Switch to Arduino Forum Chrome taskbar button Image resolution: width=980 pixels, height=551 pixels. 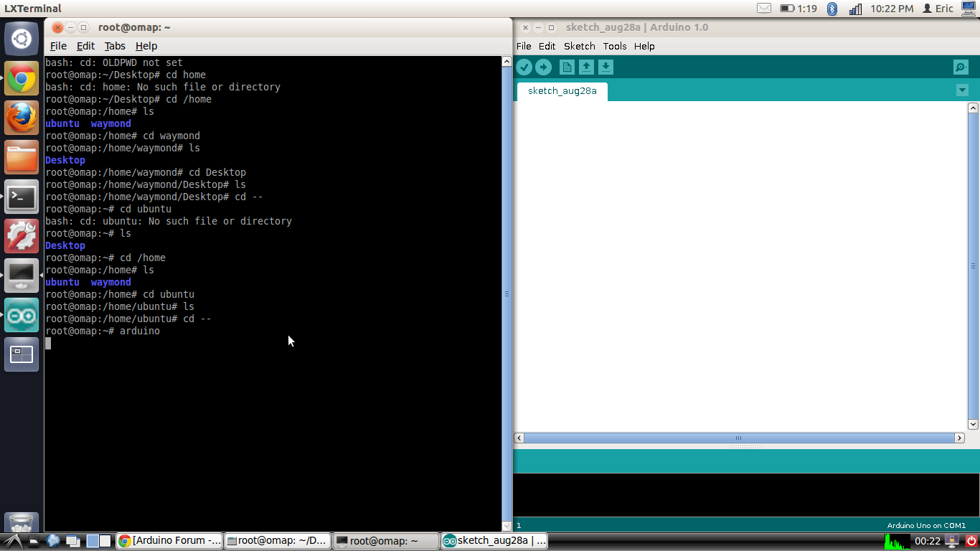pyautogui.click(x=169, y=541)
